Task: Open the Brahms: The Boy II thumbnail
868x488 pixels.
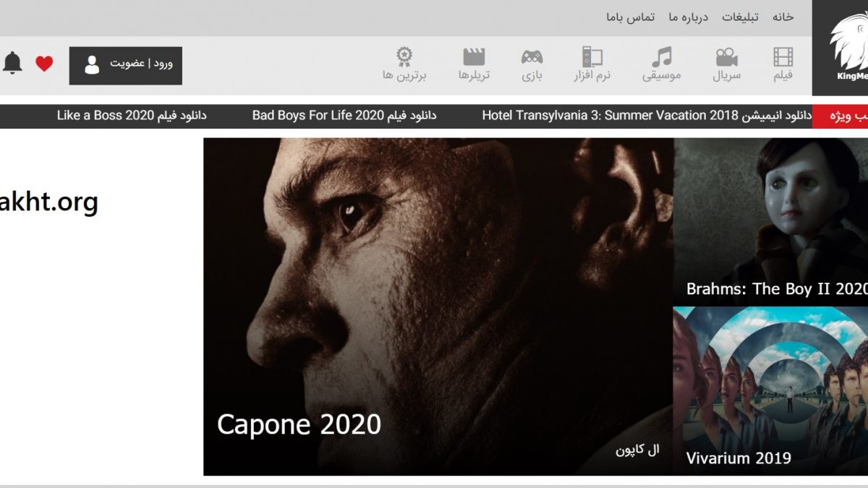Action: coord(770,221)
